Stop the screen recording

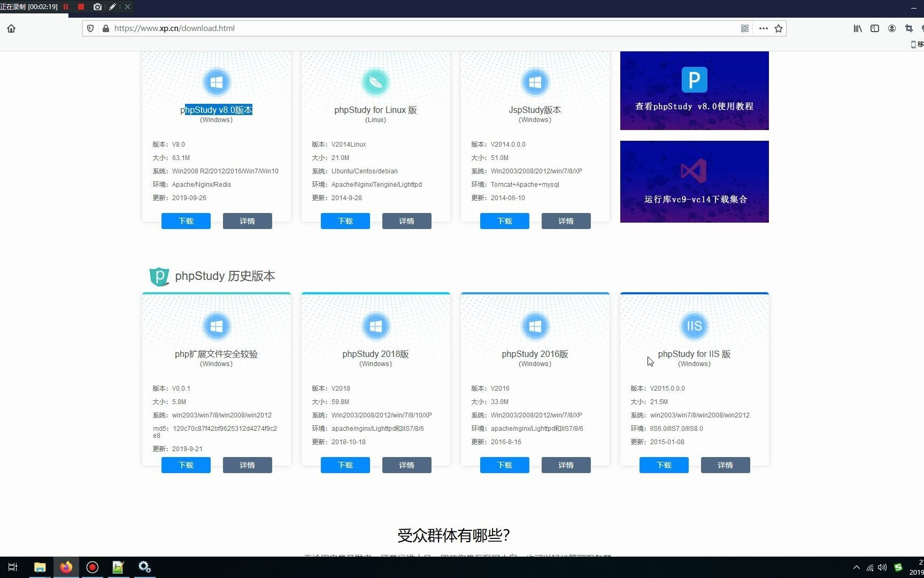point(81,7)
